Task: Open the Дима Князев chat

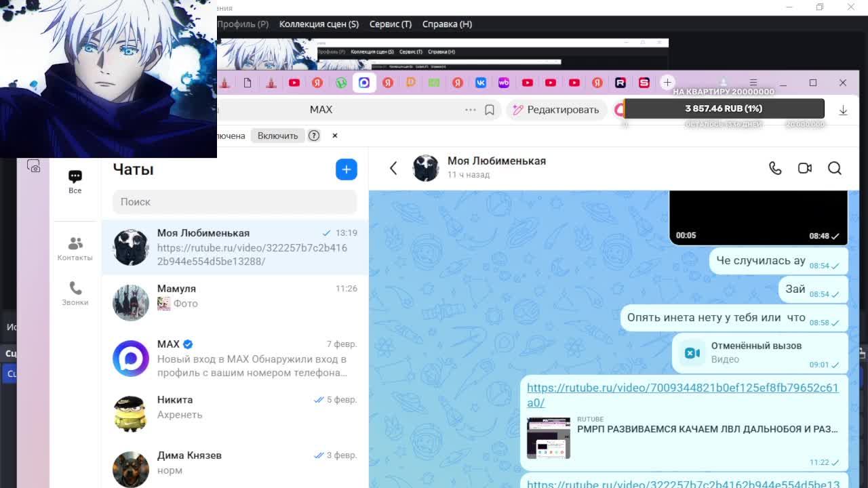Action: [235, 466]
